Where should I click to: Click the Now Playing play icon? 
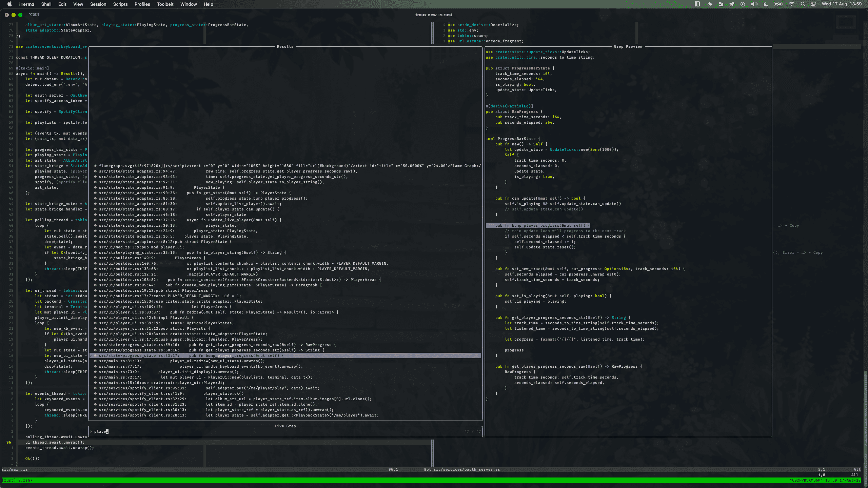point(743,4)
